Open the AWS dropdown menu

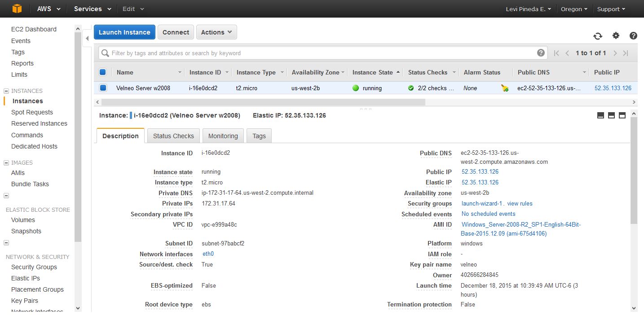point(49,9)
